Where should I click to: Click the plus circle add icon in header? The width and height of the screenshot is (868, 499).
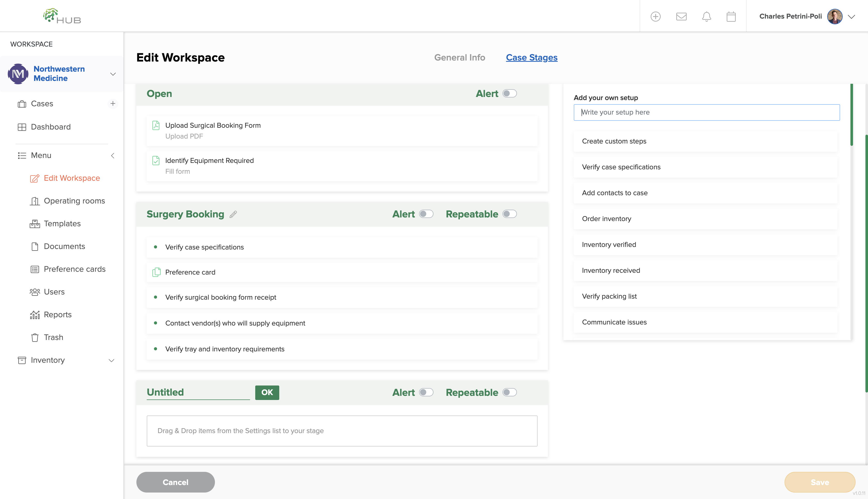click(x=655, y=17)
